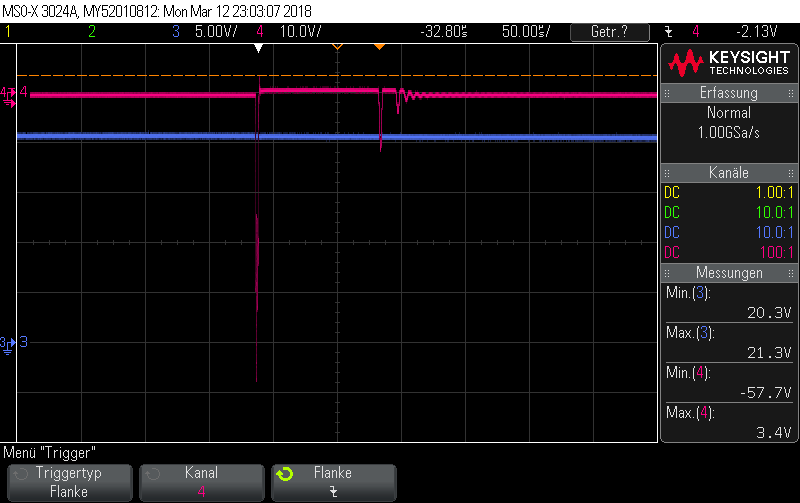
Task: Click the hollow orange time reference marker
Action: pyautogui.click(x=337, y=47)
